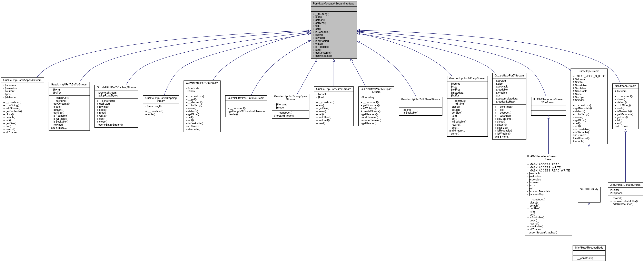Click '+ MASK_ACCESS_READ_WRITE' in ILIAS Stream
This screenshot has height=262, width=644.
coord(548,170)
